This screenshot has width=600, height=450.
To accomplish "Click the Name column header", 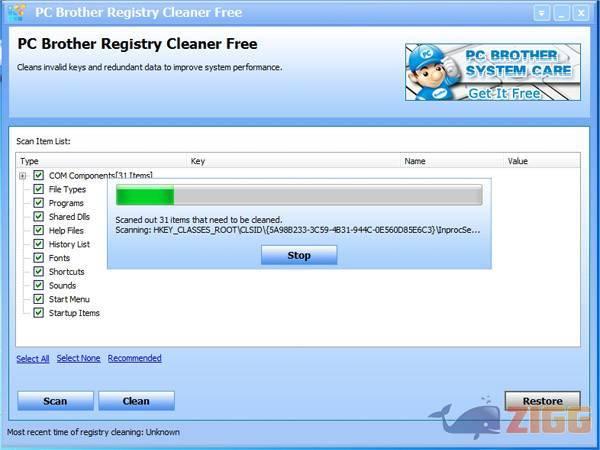I will click(x=453, y=161).
